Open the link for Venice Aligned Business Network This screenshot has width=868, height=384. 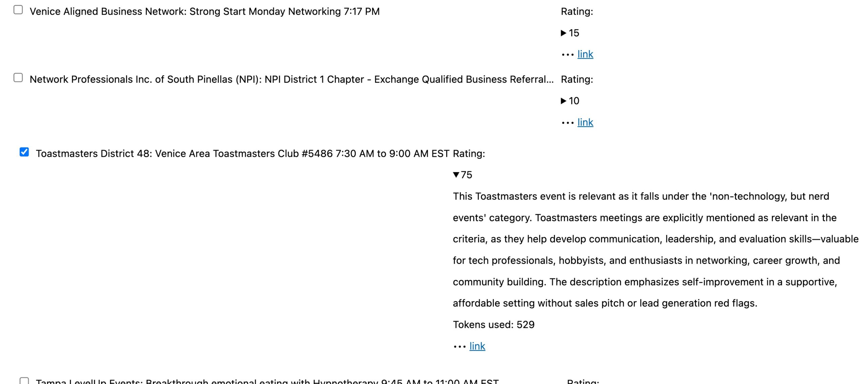click(x=585, y=54)
